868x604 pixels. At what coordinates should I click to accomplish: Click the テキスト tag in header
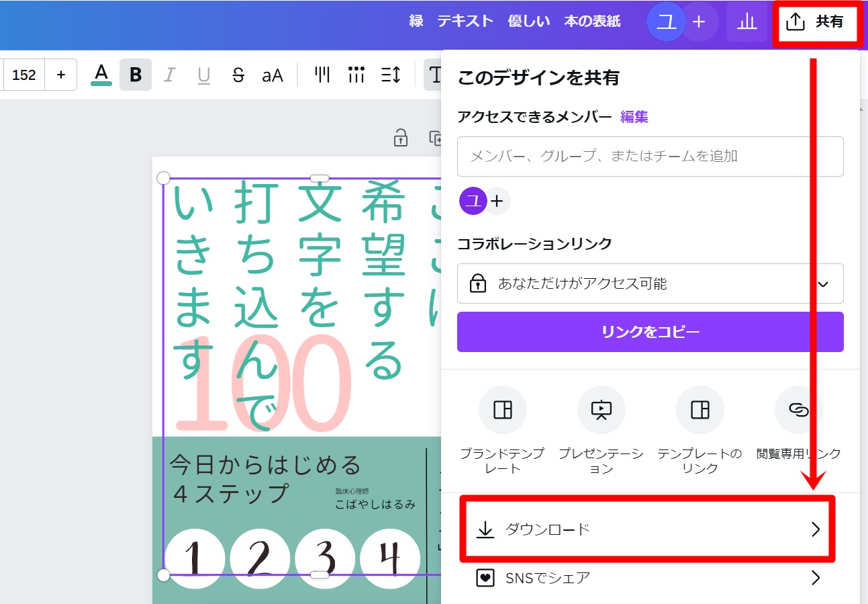click(465, 21)
